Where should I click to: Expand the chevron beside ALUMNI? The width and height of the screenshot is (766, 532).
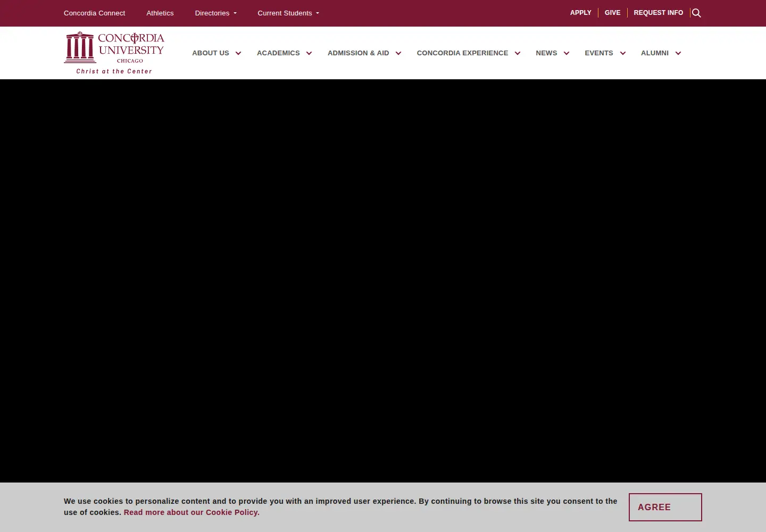click(x=678, y=53)
